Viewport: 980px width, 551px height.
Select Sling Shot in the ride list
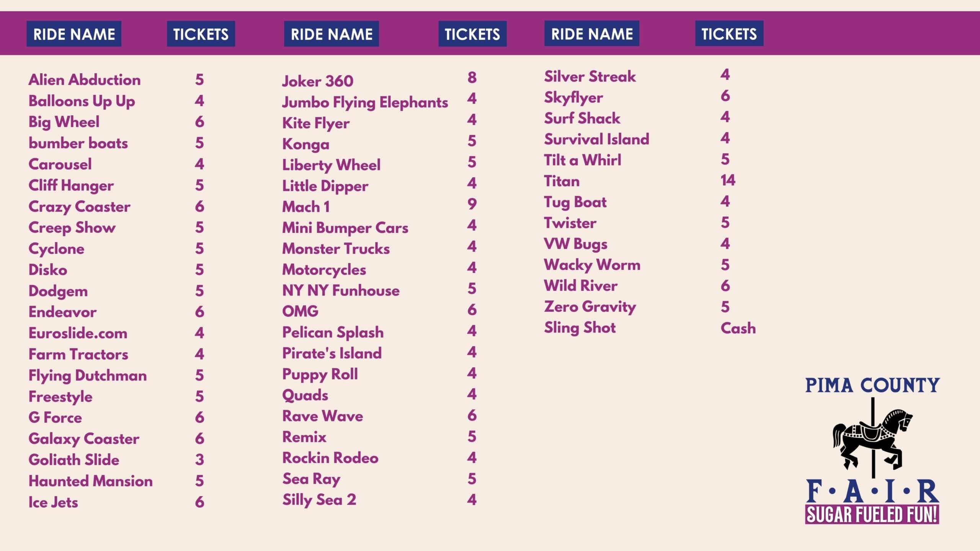(580, 328)
